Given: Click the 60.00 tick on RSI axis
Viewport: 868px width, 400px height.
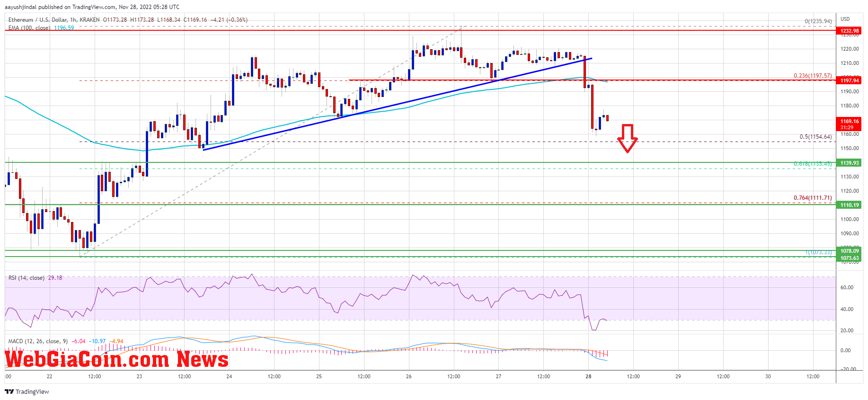Looking at the screenshot, I should click(x=847, y=287).
